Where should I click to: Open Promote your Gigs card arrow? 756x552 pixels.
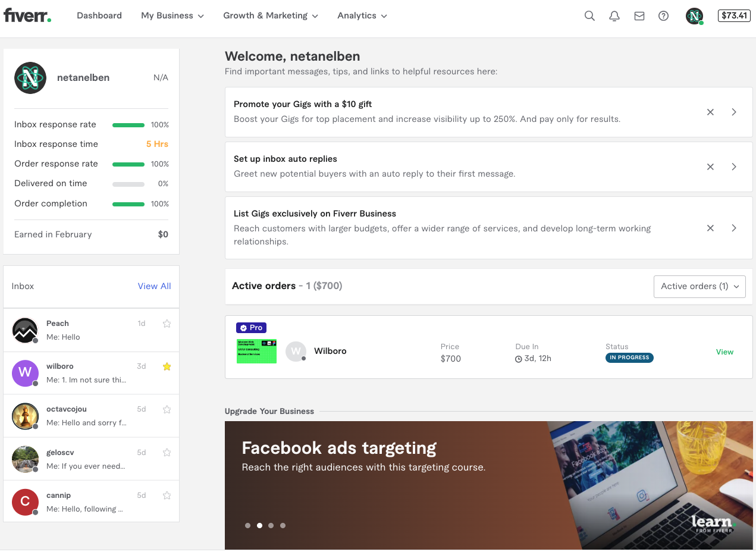[x=734, y=112]
